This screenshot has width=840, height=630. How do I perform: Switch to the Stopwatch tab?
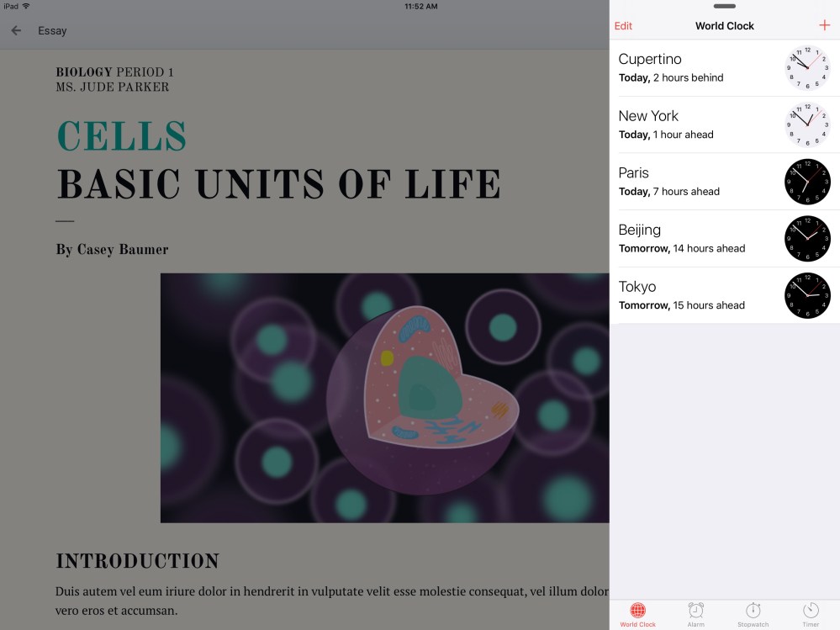[753, 614]
